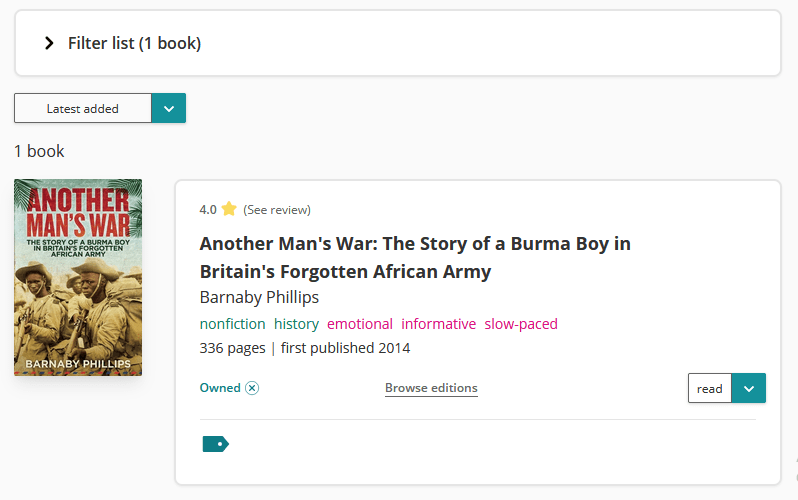Click the teal tag icon
Viewport: 798px width, 500px height.
pos(215,443)
